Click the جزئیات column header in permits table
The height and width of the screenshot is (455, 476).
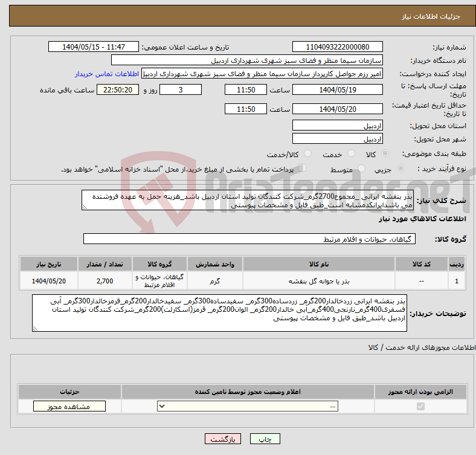tap(69, 392)
